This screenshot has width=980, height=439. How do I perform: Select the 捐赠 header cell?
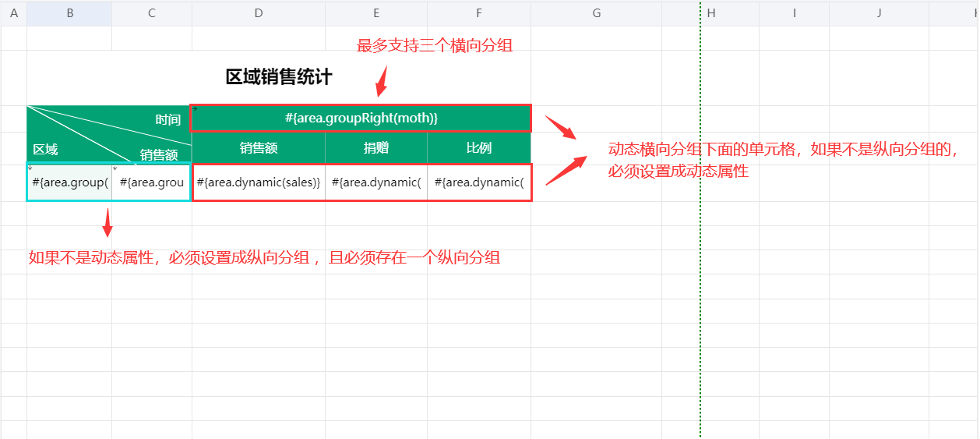376,148
